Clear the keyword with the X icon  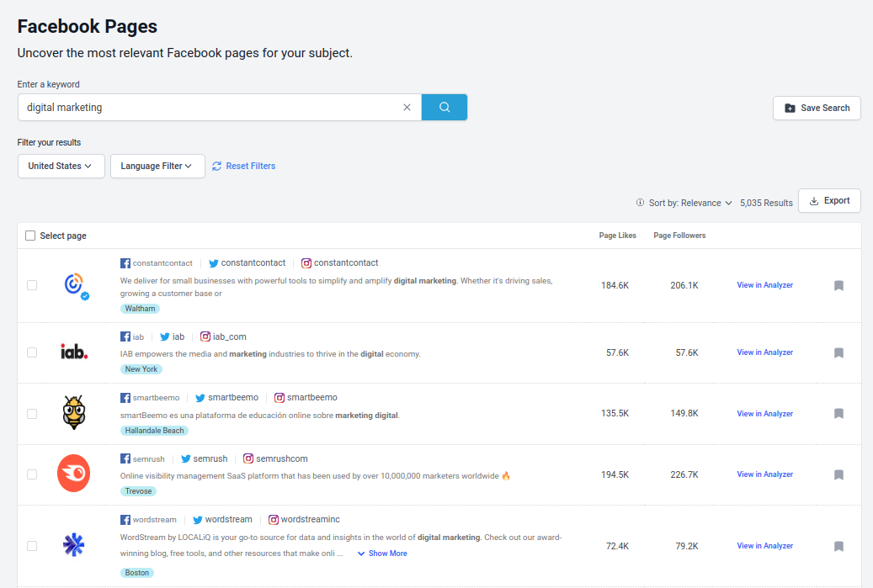407,108
